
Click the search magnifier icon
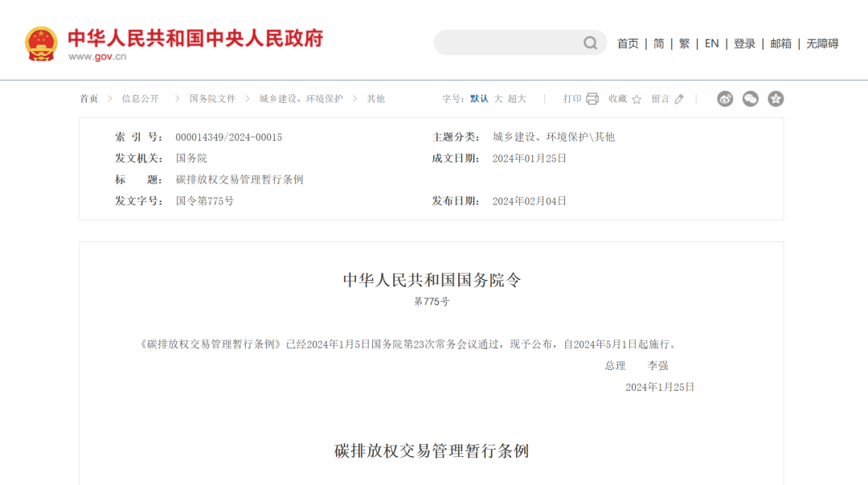click(590, 43)
